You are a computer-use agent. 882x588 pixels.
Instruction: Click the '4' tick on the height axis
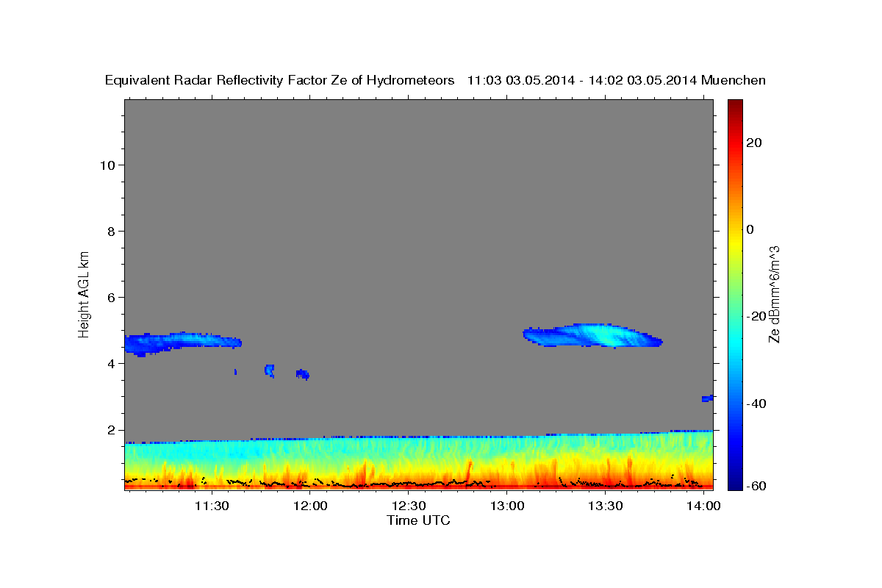click(111, 363)
